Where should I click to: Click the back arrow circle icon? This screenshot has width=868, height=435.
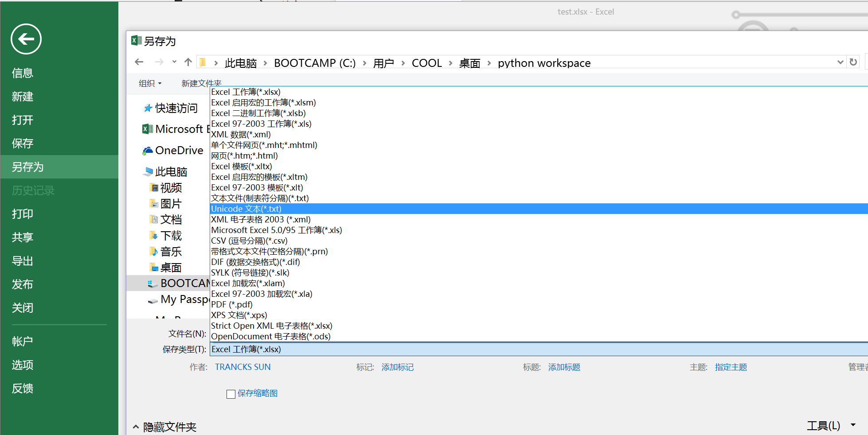pos(26,39)
